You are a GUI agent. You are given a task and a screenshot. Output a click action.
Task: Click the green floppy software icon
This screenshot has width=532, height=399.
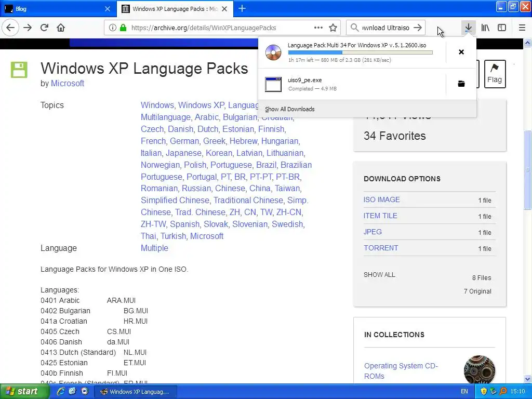click(x=19, y=70)
